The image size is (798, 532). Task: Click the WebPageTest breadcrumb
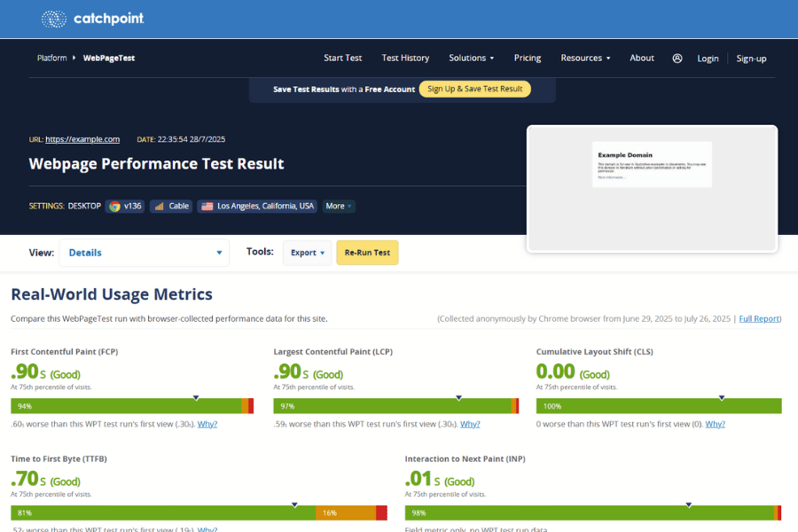point(109,58)
